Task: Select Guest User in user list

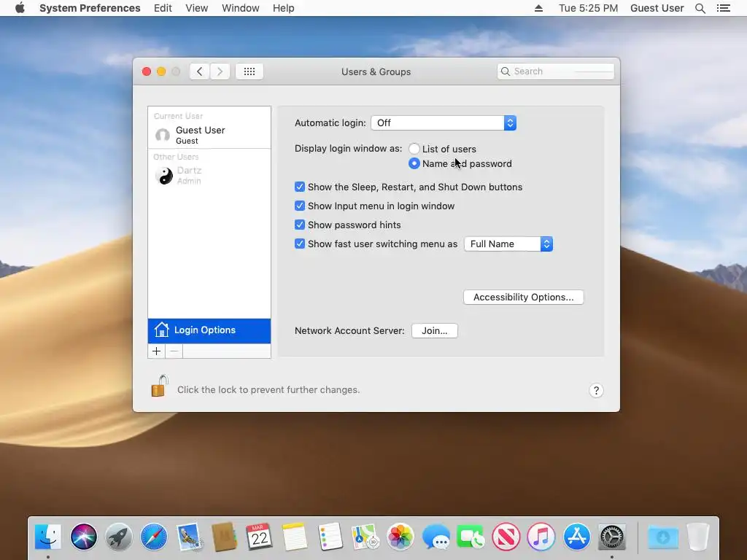Action: point(209,135)
